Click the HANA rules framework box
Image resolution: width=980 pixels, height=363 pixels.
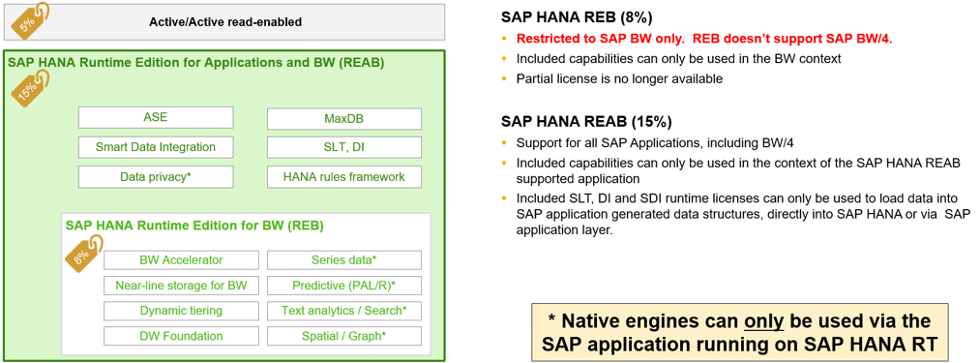pyautogui.click(x=344, y=177)
